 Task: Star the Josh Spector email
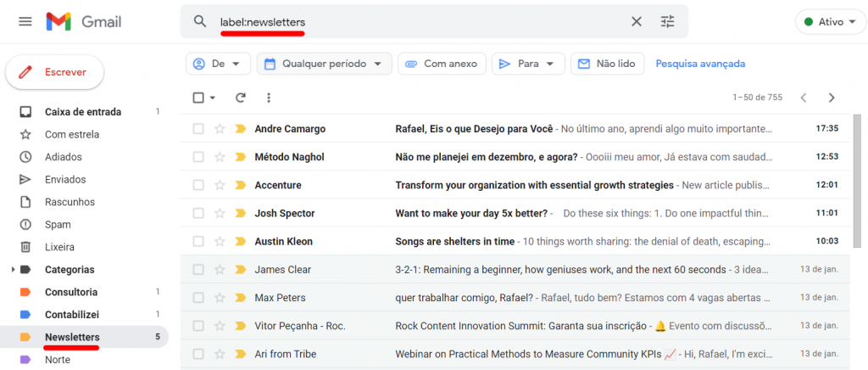[220, 213]
